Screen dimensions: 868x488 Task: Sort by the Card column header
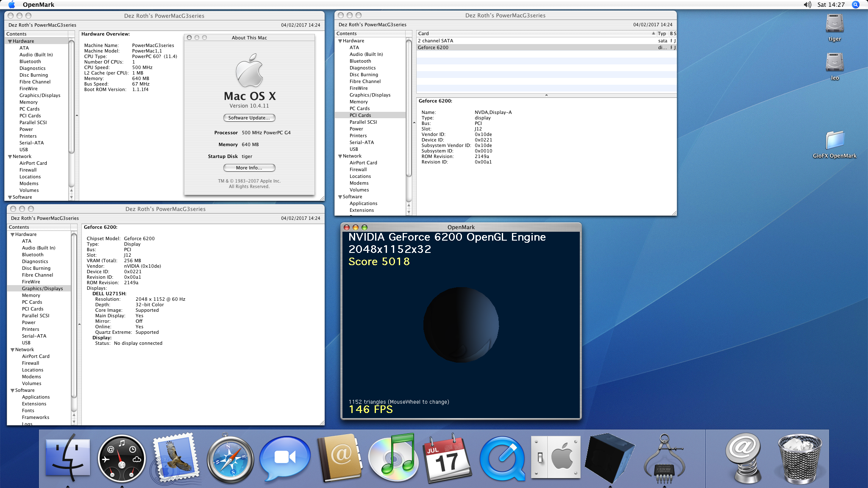click(x=536, y=33)
